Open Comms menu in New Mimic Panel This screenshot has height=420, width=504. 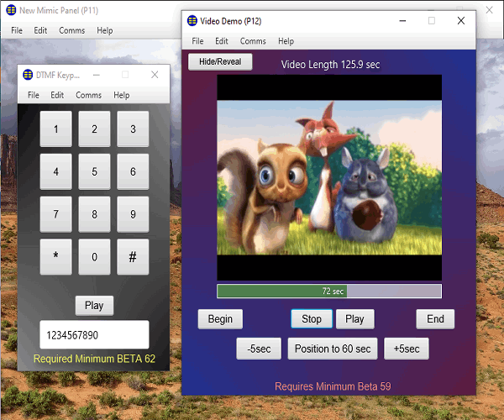[72, 30]
